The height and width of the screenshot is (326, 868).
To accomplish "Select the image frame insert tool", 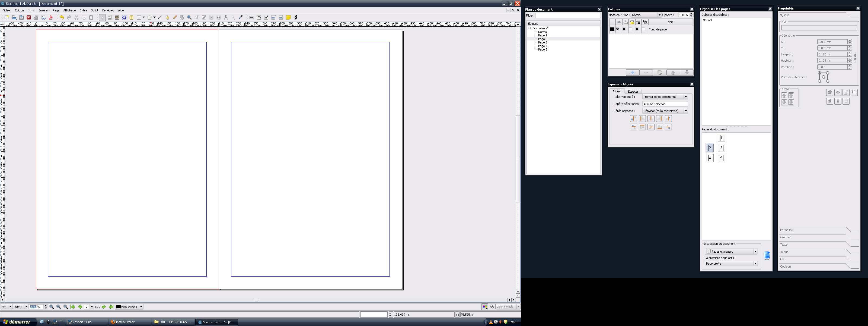I will (x=117, y=18).
